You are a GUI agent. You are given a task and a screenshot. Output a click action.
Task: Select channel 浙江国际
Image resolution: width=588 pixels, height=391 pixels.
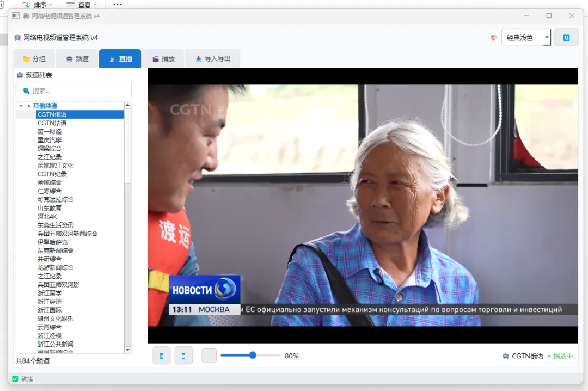coord(49,310)
